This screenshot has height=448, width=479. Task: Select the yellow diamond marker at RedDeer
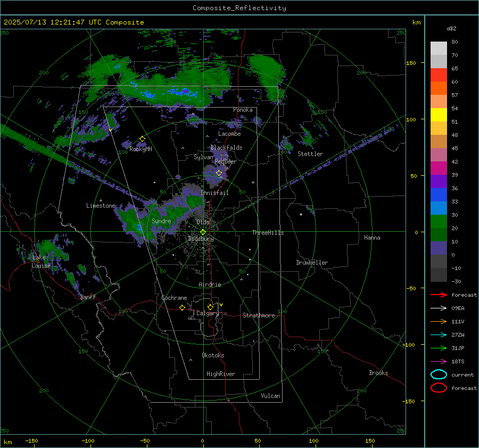(x=219, y=173)
